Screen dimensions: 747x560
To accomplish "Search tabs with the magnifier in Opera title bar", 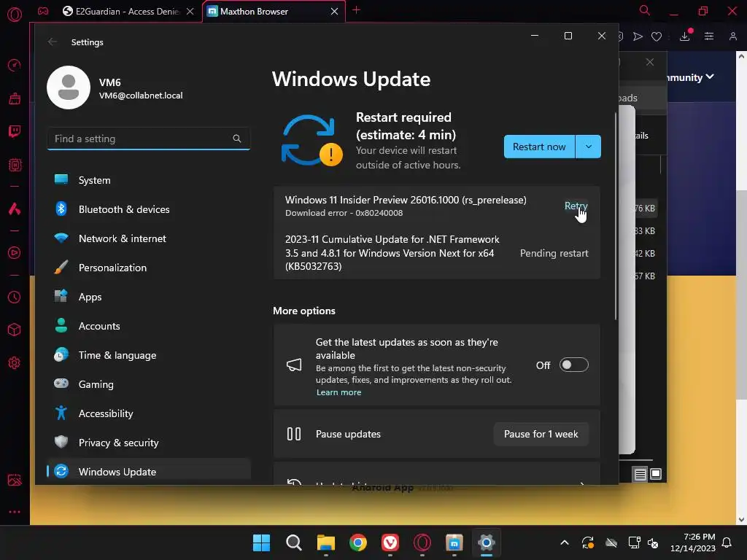I will click(645, 10).
